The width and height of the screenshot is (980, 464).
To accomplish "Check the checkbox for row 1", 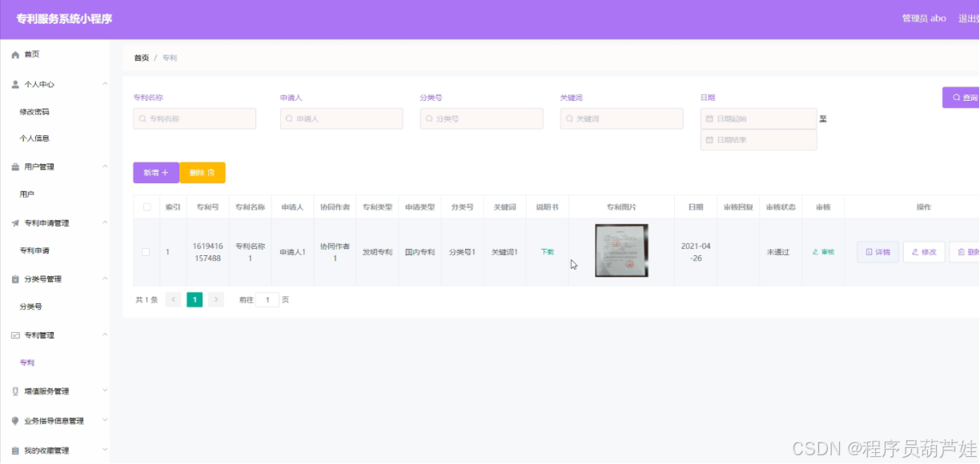I will pos(146,252).
